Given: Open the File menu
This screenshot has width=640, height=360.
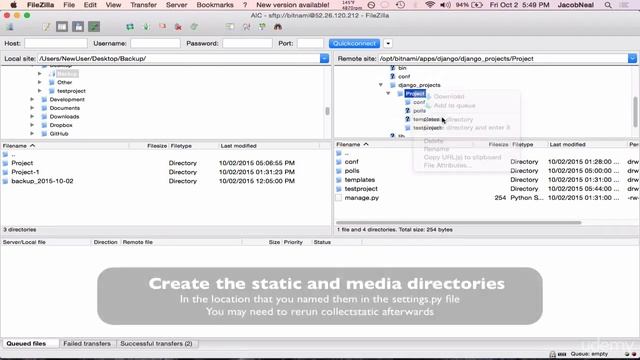Looking at the screenshot, I should click(x=69, y=5).
